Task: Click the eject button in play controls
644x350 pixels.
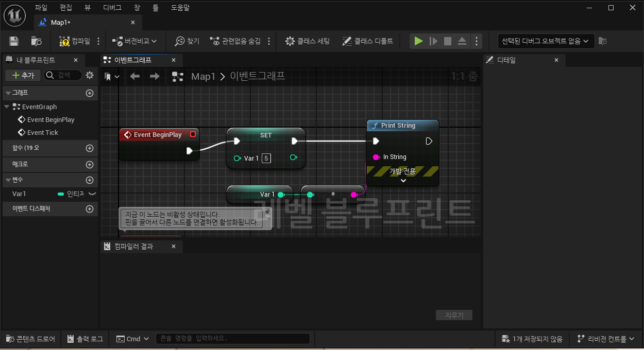Action: click(462, 41)
